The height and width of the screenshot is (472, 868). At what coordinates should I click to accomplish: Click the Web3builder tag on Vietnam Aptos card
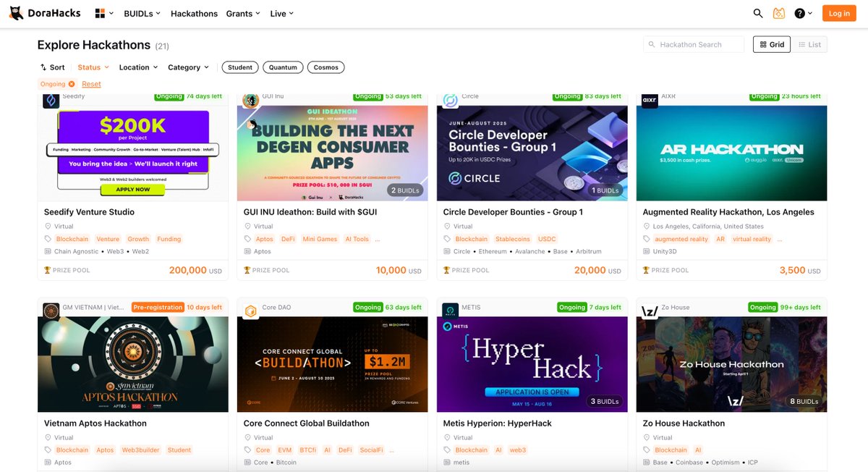coord(140,450)
